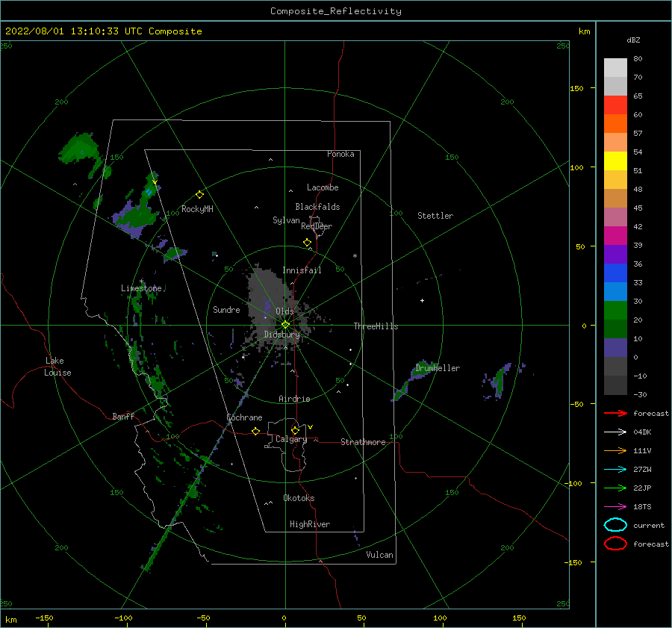Screen dimensions: 672x628
Task: Click the Composite_Reflectivity title
Action: click(336, 11)
